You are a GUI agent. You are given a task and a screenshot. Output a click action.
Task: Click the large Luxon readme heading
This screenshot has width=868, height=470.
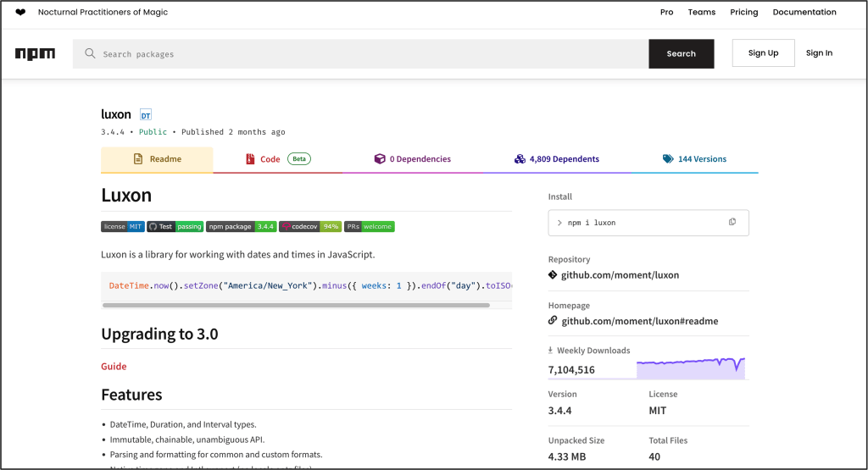[126, 195]
